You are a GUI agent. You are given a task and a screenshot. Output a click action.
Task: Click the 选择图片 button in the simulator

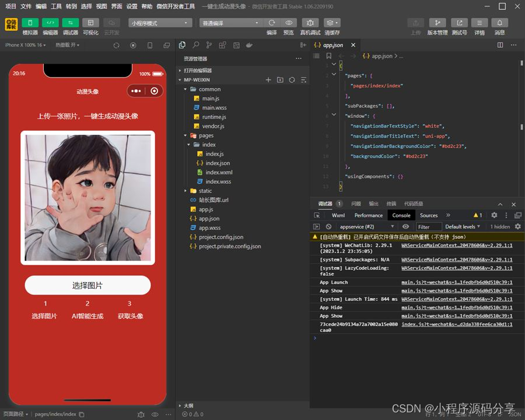pyautogui.click(x=87, y=286)
